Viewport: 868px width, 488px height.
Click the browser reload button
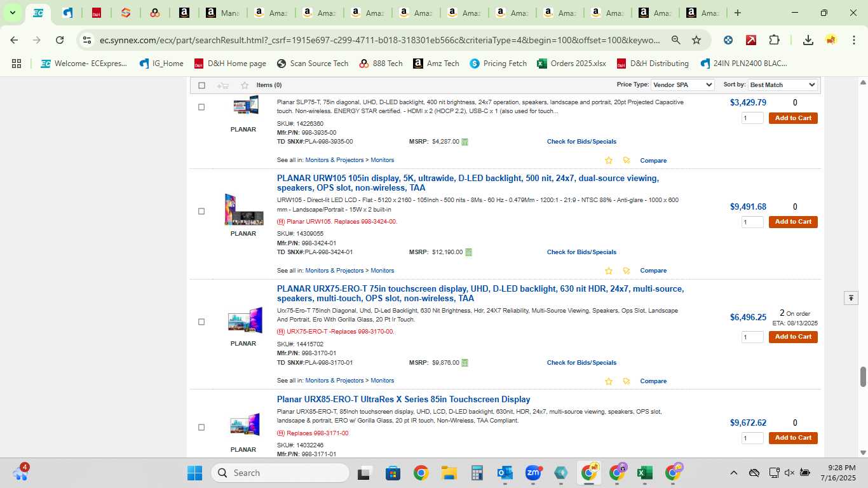(x=60, y=40)
